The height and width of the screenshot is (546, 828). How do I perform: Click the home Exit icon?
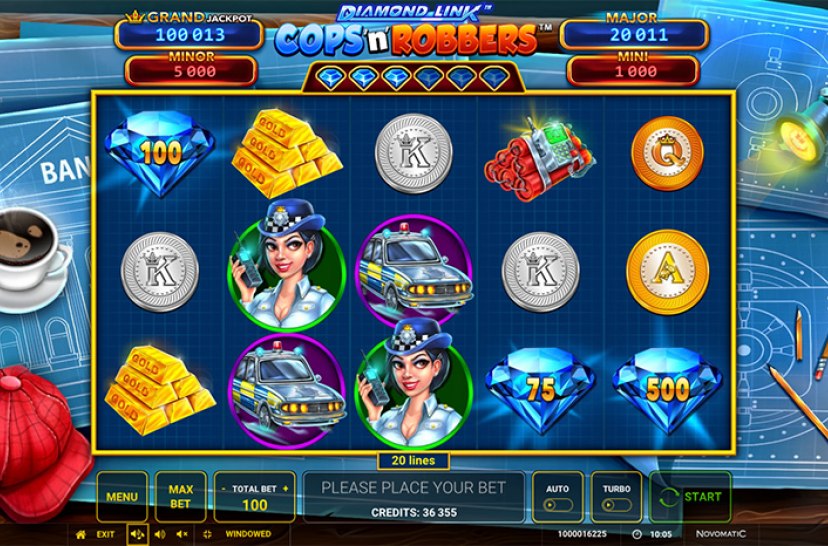click(x=81, y=534)
